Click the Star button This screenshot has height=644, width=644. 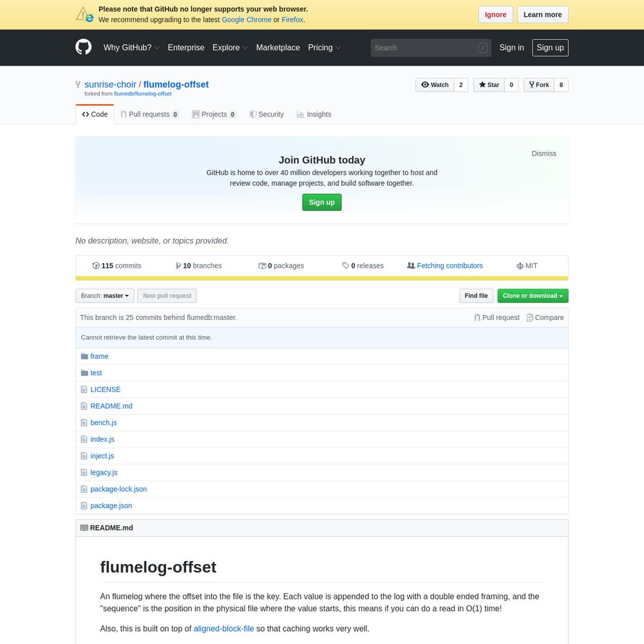click(x=489, y=85)
